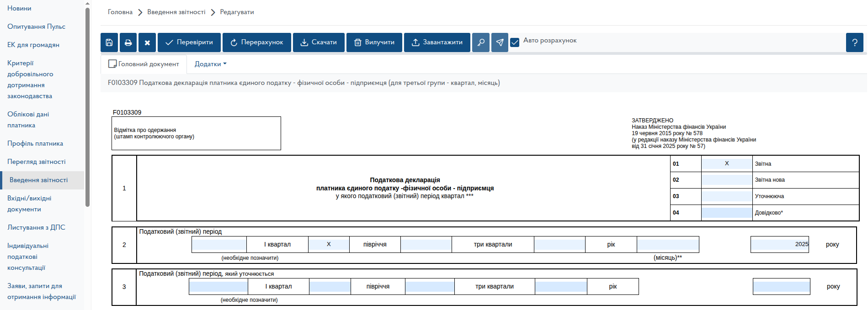Viewport: 868px width, 310px height.
Task: Open Перегляд звітності in the sidebar
Action: tap(37, 162)
